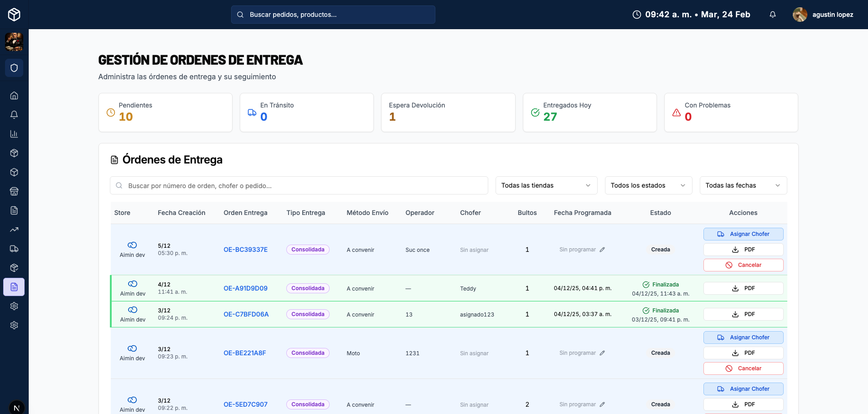Open the highlighted delivery orders sidebar item
This screenshot has width=868, height=414.
[14, 287]
